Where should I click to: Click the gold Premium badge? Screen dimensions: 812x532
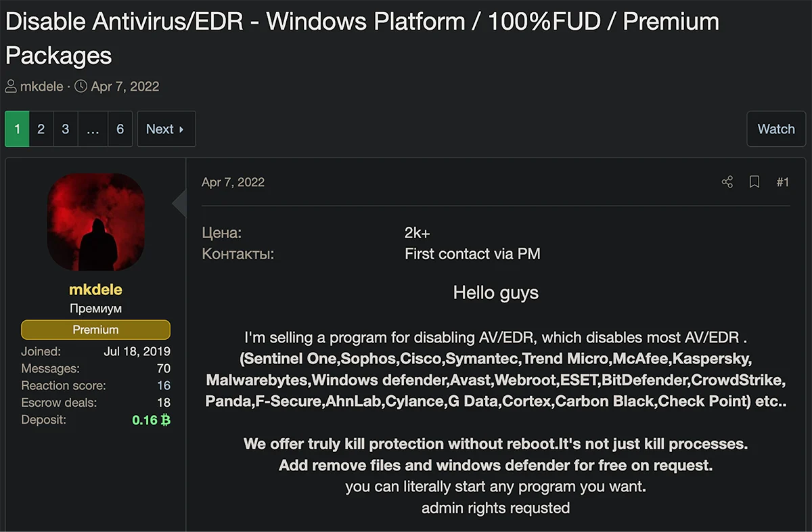pos(95,330)
